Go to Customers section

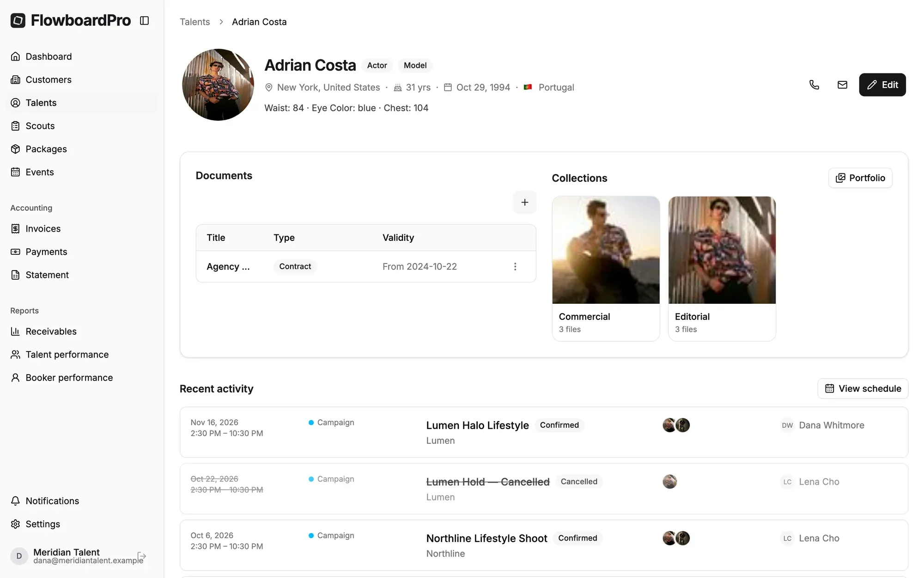click(x=82, y=80)
